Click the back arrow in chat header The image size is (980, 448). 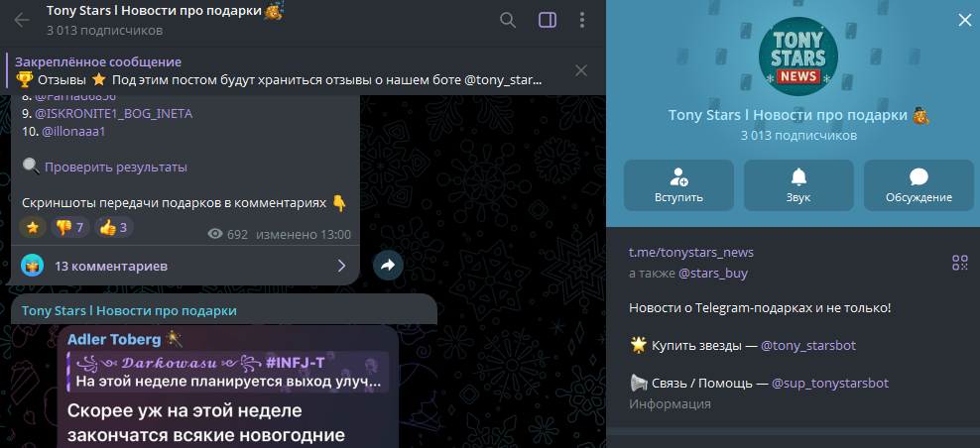(22, 20)
